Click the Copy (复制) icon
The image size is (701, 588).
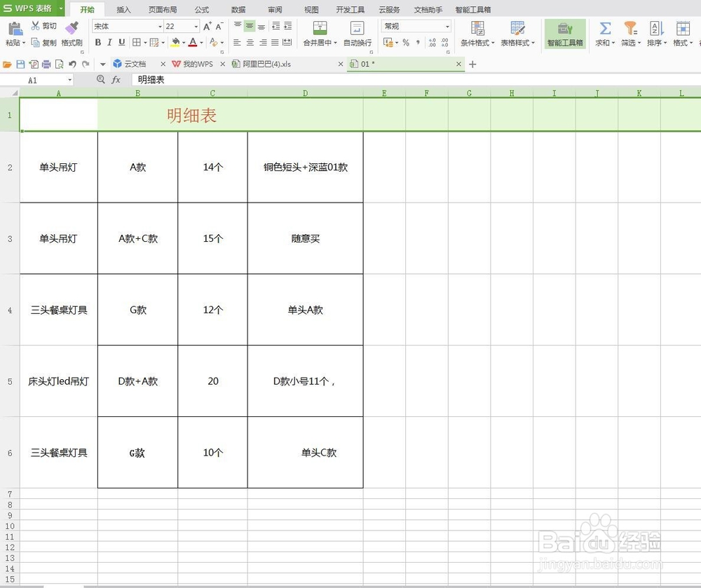[42, 41]
